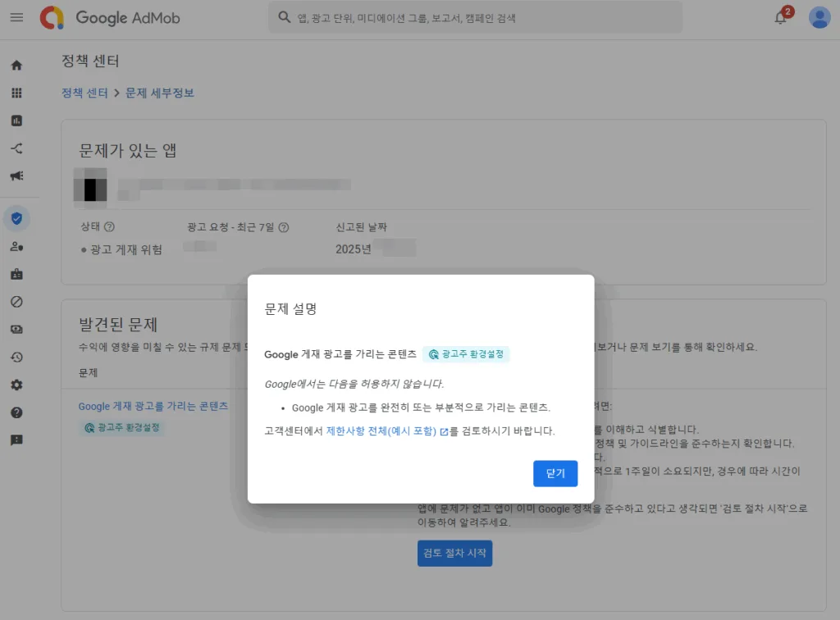Click help icon next to 상태
Viewport: 840px width, 620px height.
click(x=109, y=227)
